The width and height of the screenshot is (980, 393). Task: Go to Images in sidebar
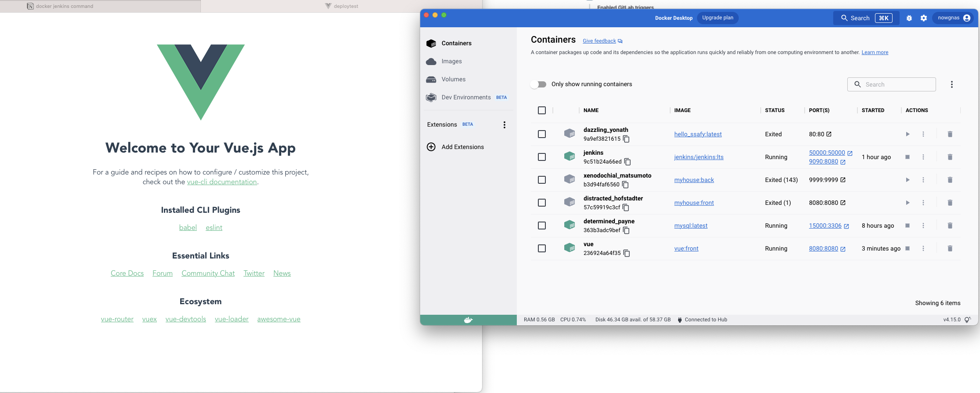pyautogui.click(x=451, y=62)
